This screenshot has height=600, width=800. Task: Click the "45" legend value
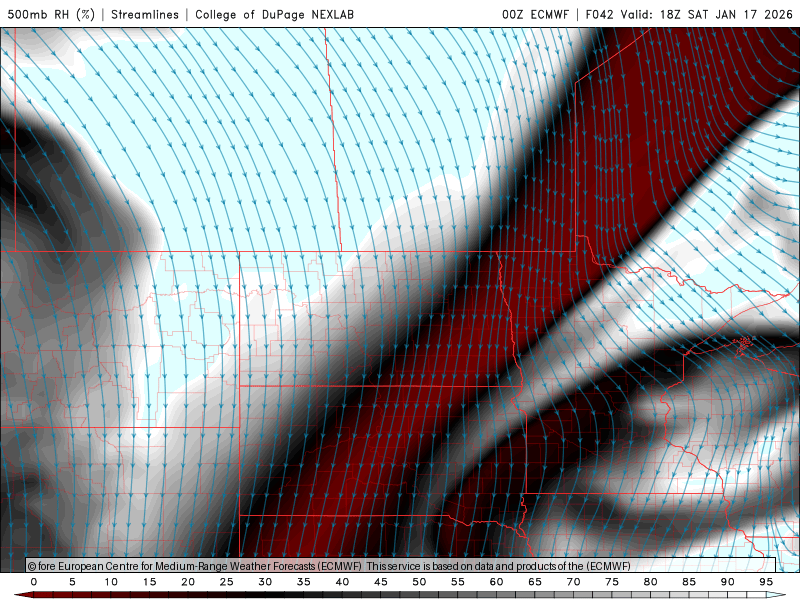pyautogui.click(x=381, y=582)
